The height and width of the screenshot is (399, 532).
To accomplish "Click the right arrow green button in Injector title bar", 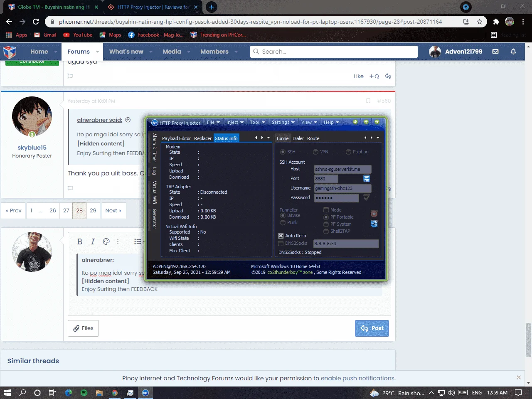I will click(377, 122).
